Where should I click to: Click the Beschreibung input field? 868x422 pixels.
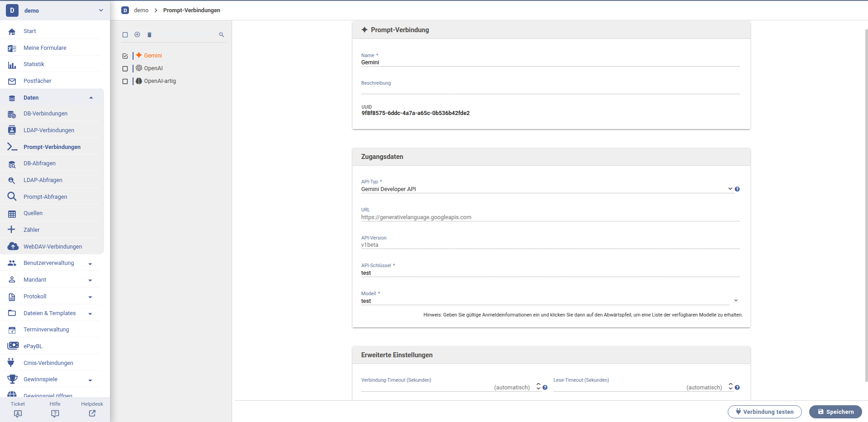[550, 90]
